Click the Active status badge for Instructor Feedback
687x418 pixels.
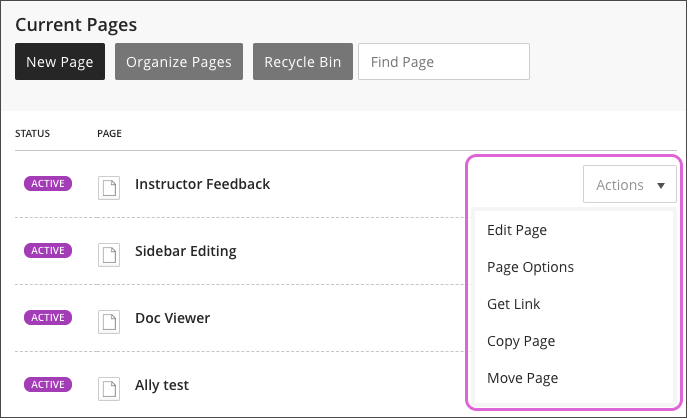pyautogui.click(x=48, y=184)
